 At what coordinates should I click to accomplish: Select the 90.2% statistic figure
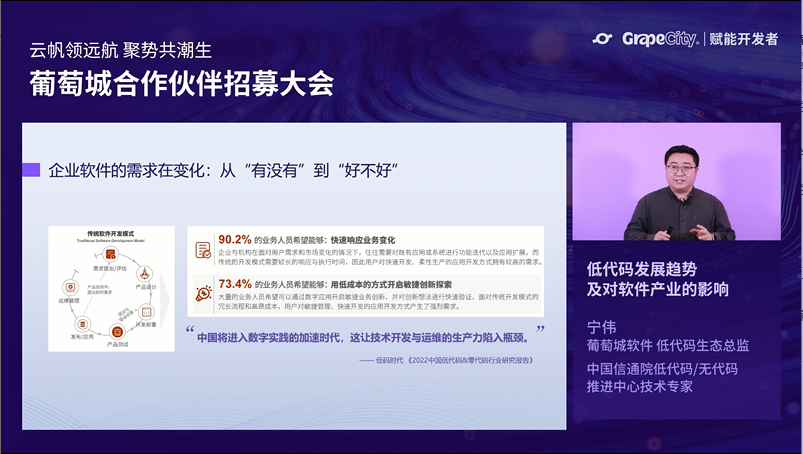[x=235, y=239]
